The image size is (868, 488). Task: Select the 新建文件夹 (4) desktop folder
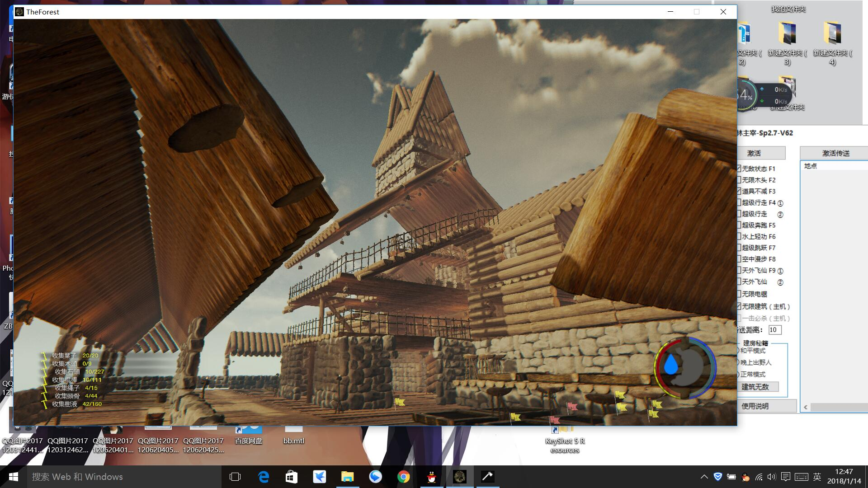(832, 43)
